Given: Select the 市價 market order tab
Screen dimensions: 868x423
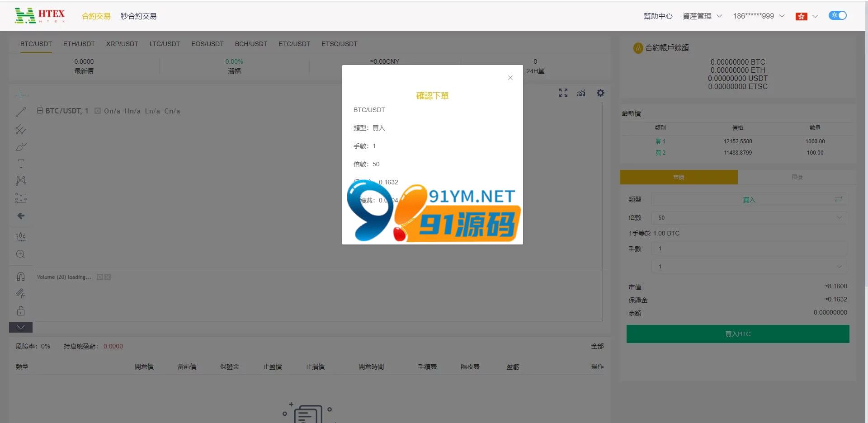Looking at the screenshot, I should tap(679, 177).
